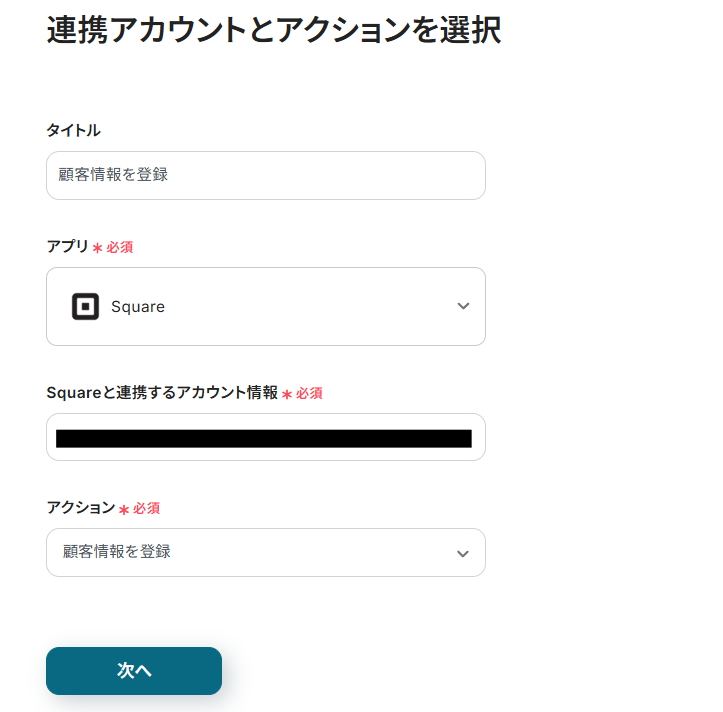Click the 必須 tag beside アカウント情報

[x=309, y=394]
